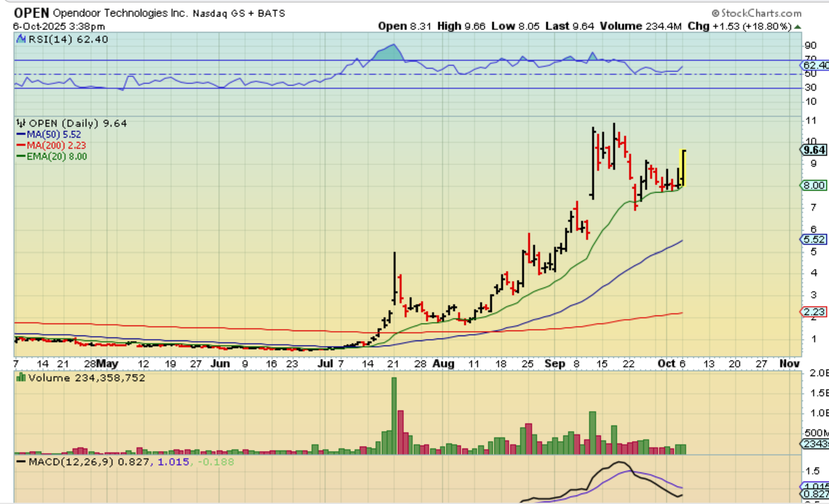Select the 2.23 MA(200) axis label
This screenshot has height=504, width=829.
point(814,312)
